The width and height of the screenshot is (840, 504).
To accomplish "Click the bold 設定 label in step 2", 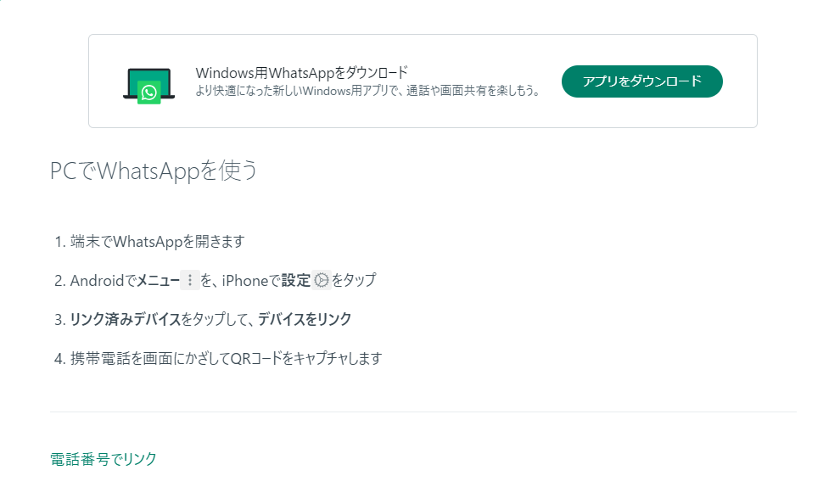I will [x=297, y=279].
